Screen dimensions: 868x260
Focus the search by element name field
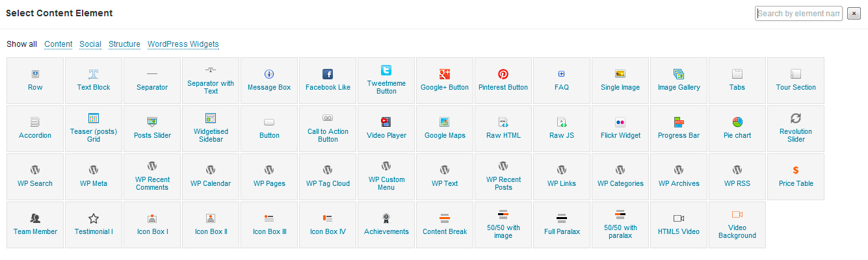[x=798, y=13]
